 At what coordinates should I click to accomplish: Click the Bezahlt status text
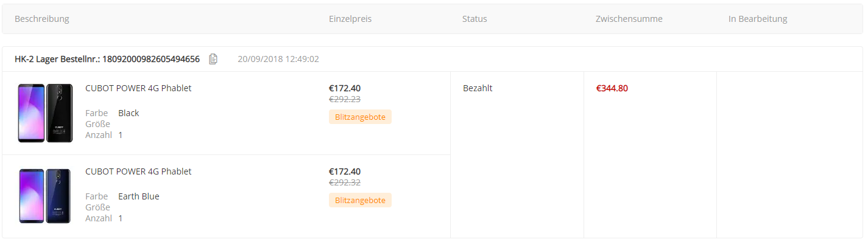pyautogui.click(x=478, y=88)
